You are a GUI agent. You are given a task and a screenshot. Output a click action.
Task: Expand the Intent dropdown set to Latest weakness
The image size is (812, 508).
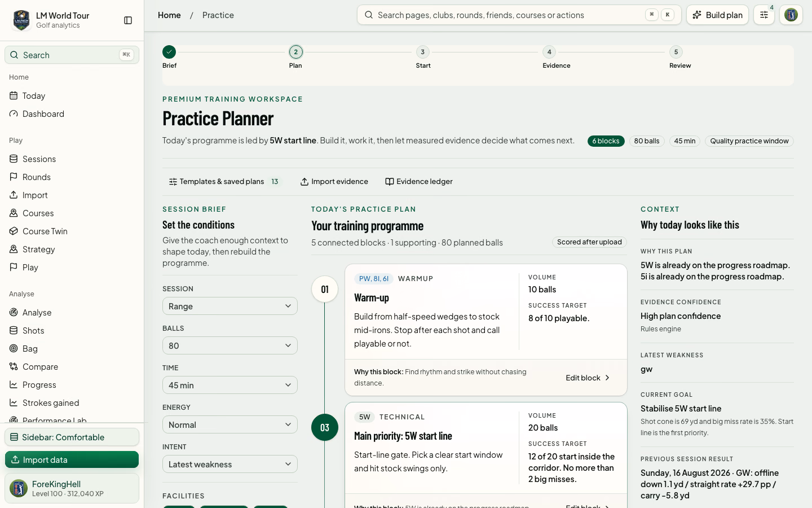(230, 464)
